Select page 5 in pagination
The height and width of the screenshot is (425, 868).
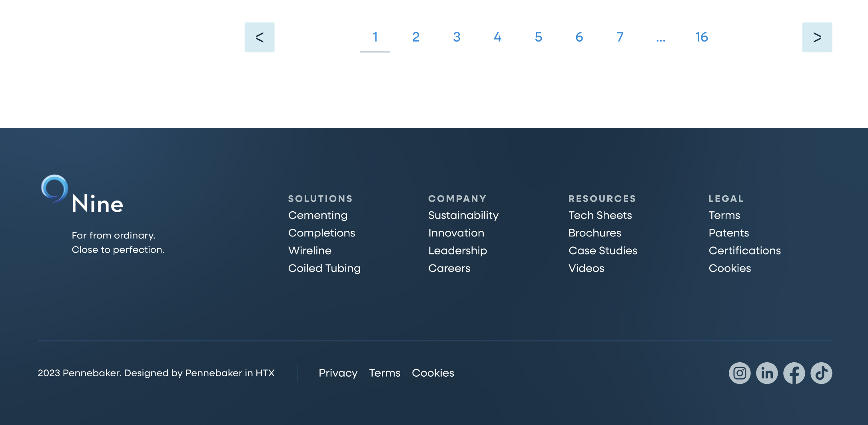click(x=538, y=37)
